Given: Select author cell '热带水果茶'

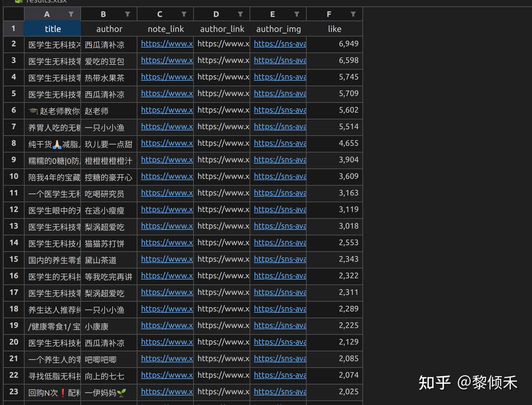Looking at the screenshot, I should click(x=109, y=77).
